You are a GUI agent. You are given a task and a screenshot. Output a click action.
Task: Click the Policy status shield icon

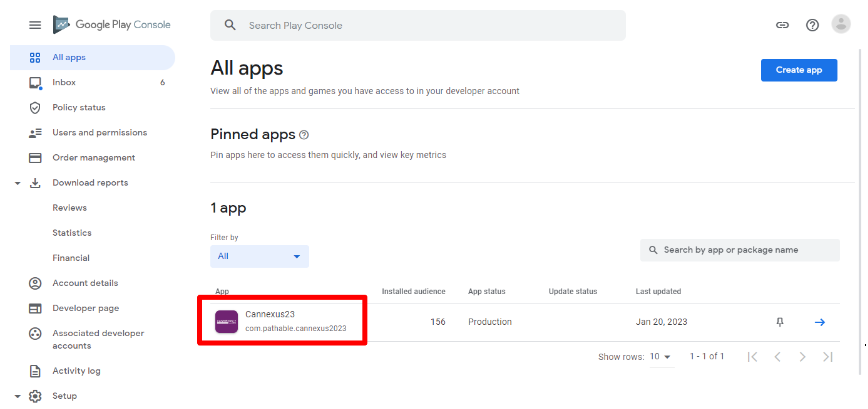(x=35, y=108)
